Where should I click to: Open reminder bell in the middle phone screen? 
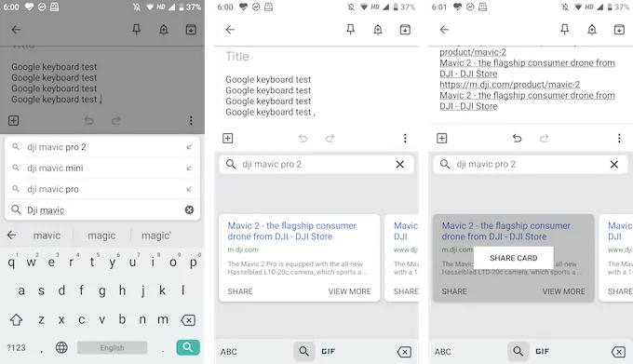378,30
